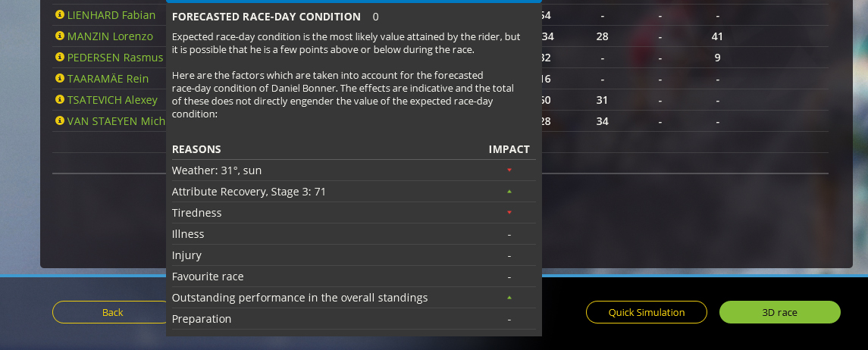The height and width of the screenshot is (350, 868).
Task: Click info icon beside TSATEVICH Alexey
Action: click(x=60, y=100)
